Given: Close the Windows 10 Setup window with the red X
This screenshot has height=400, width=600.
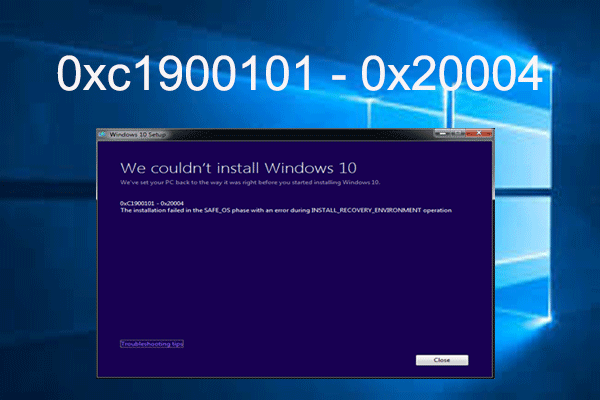Looking at the screenshot, I should [479, 133].
